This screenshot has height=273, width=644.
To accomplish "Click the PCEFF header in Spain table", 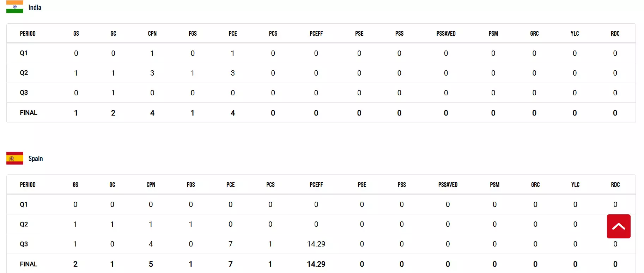I will pyautogui.click(x=316, y=185).
